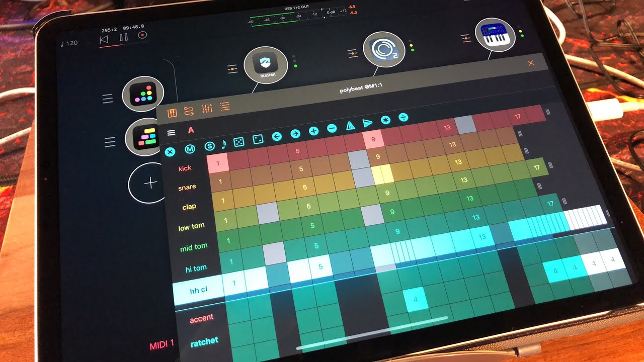Open the accent lane
This screenshot has height=362, width=644.
coord(201,318)
